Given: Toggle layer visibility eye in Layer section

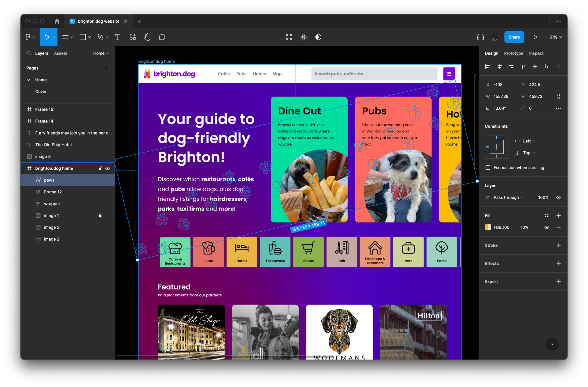Looking at the screenshot, I should pos(559,198).
